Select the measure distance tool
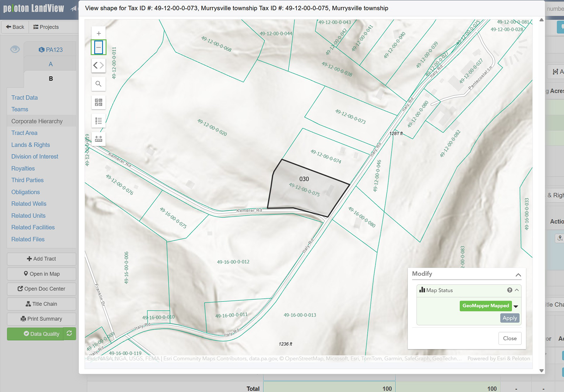 point(98,138)
